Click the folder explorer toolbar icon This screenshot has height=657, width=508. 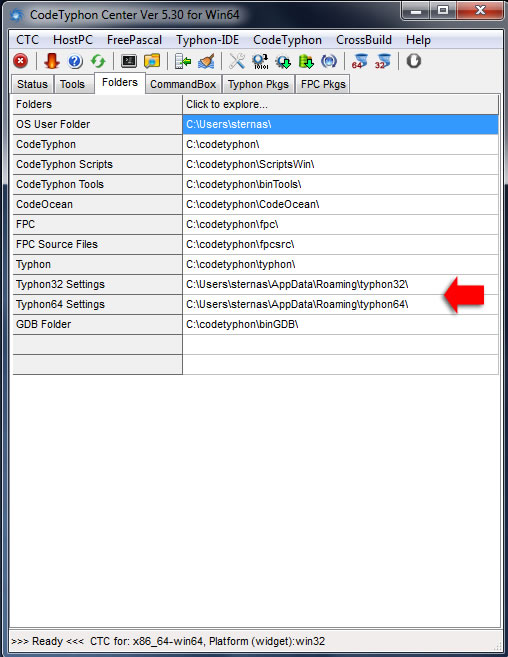(x=152, y=61)
